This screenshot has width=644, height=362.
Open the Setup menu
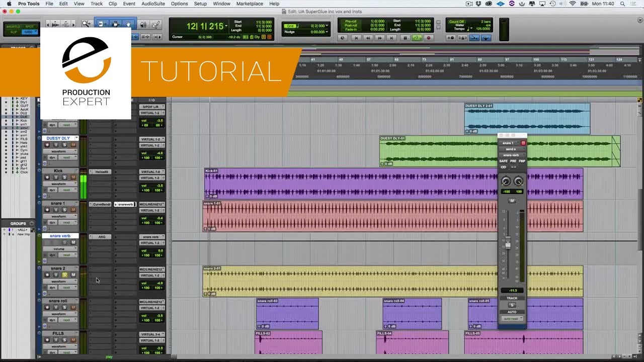click(x=200, y=4)
